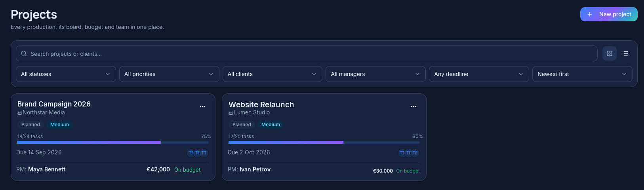This screenshot has height=190, width=644.
Task: Click the Lumen Studio client name
Action: click(252, 112)
